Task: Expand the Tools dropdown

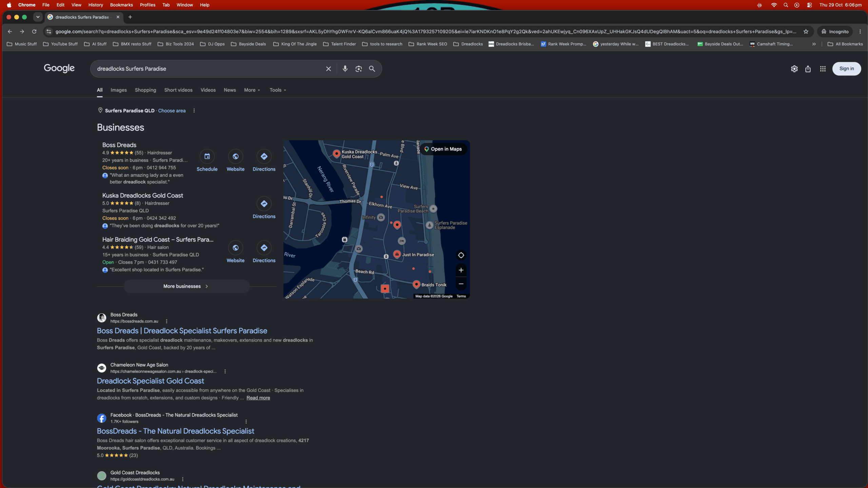Action: [278, 90]
